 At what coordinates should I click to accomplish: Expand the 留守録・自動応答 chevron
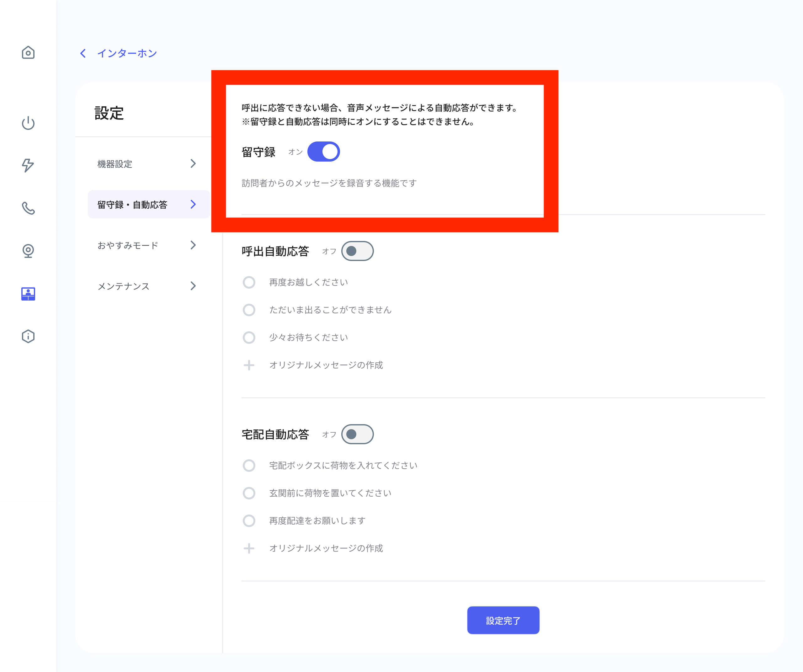[x=193, y=205]
